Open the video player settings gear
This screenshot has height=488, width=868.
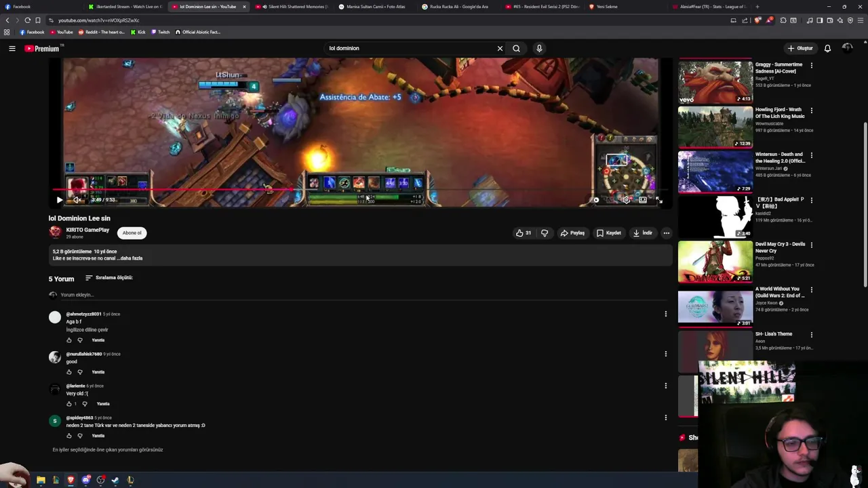pos(626,200)
